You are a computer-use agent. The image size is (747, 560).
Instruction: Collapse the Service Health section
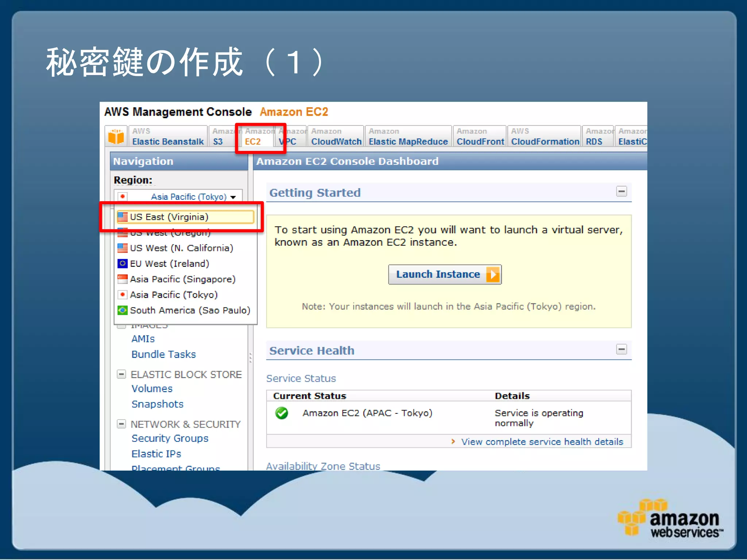point(621,349)
